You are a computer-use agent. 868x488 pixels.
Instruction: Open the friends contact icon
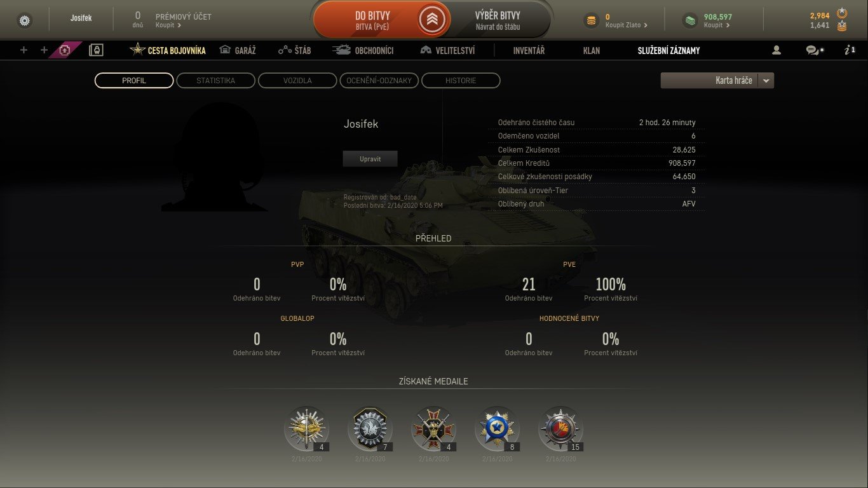pyautogui.click(x=776, y=50)
